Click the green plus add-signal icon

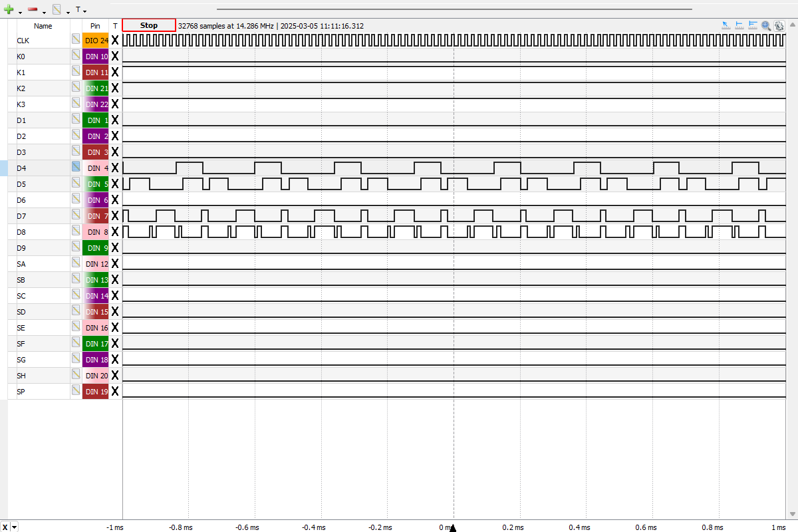[x=9, y=10]
